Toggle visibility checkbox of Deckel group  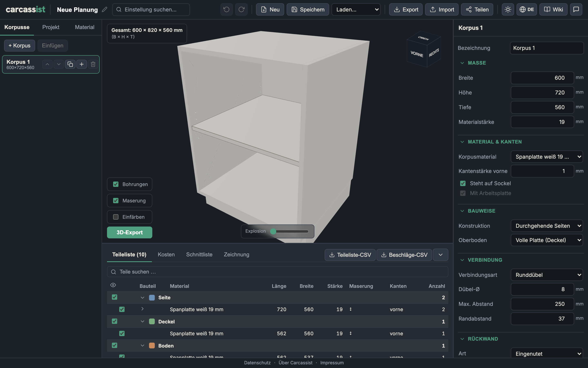115,321
